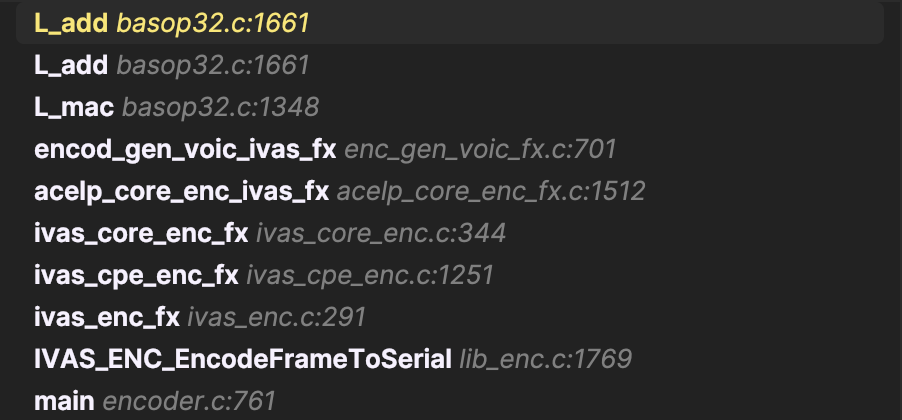Screen dimensions: 902x420
Task: Switch to the ivas_enc_fx frame
Action: tap(107, 318)
